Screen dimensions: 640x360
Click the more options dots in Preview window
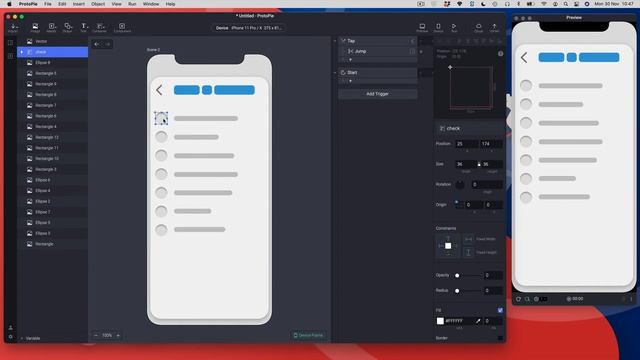point(631,299)
